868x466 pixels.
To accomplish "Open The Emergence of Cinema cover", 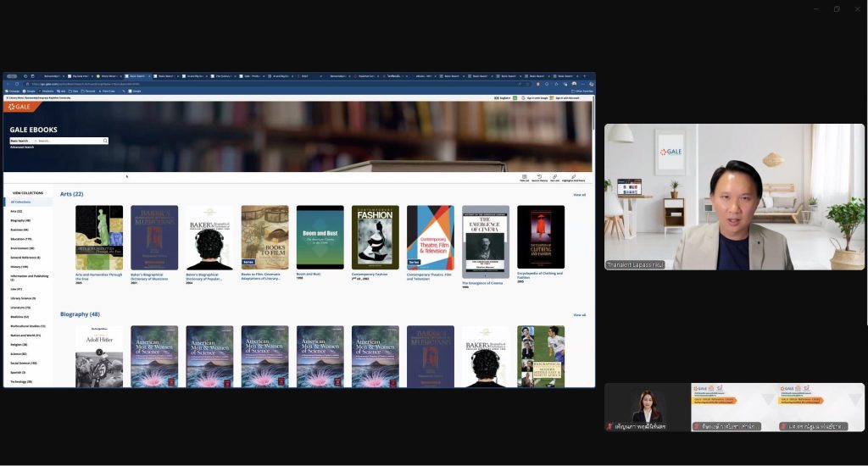I will (x=486, y=241).
